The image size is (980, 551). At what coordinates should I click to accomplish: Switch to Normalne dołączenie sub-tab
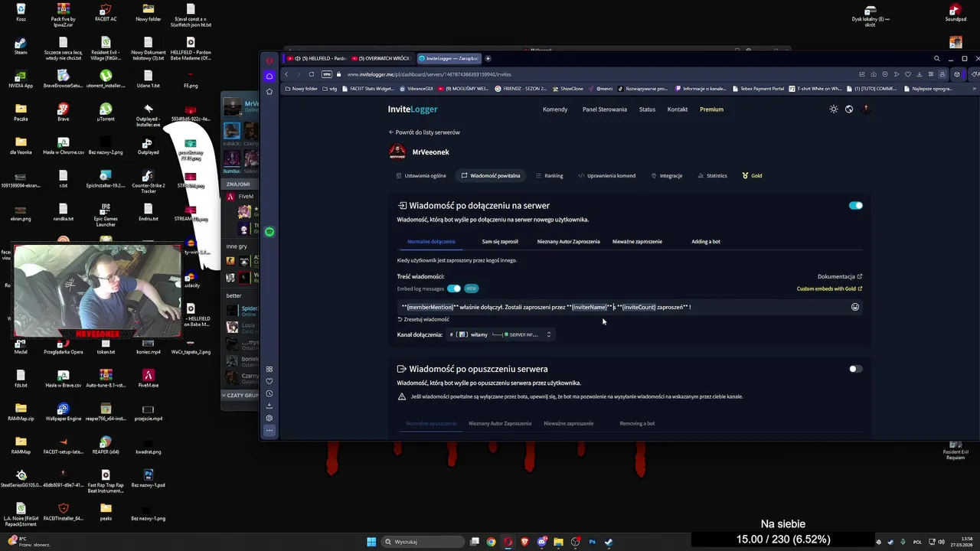pyautogui.click(x=431, y=242)
